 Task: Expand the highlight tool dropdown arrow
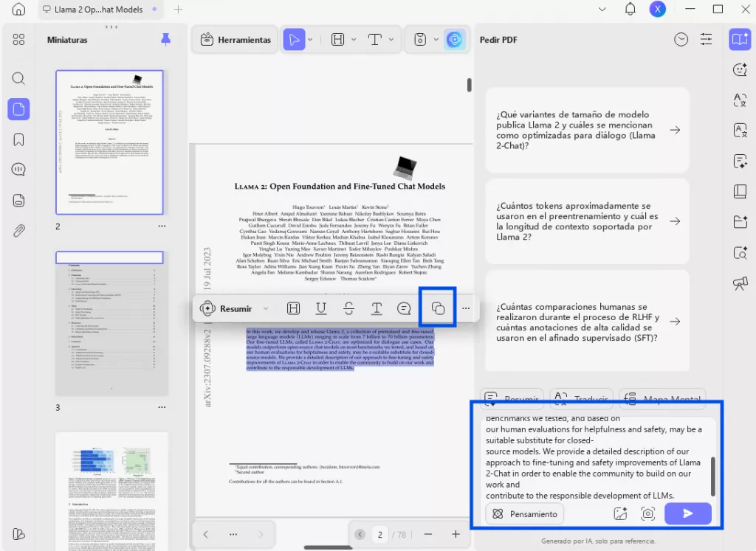point(354,40)
